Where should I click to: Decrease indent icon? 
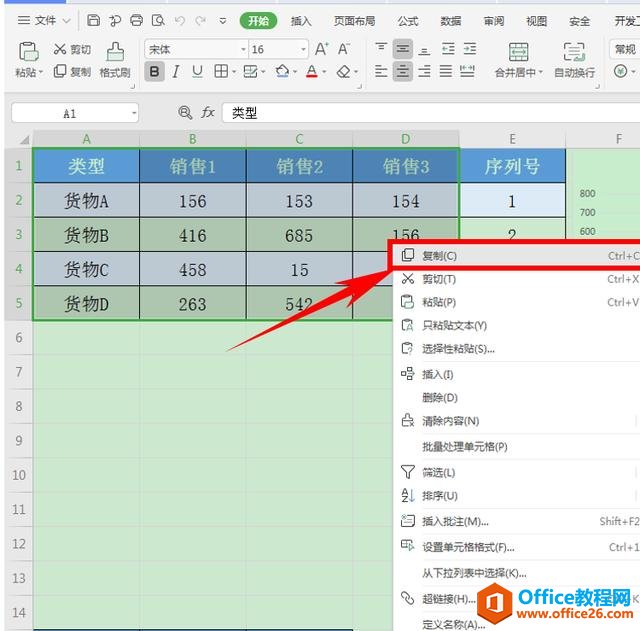coord(448,49)
